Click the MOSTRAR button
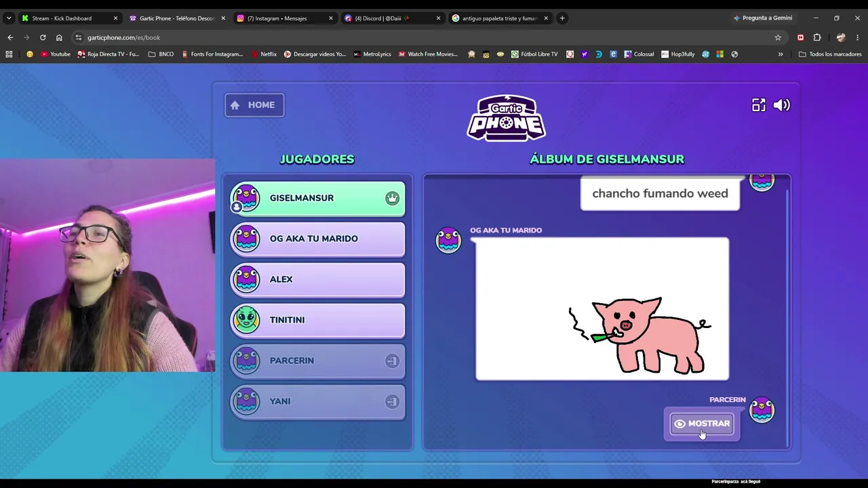 pos(702,424)
